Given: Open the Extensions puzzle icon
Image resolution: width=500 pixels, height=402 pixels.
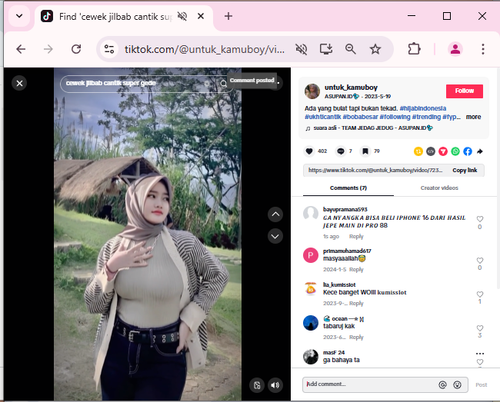Looking at the screenshot, I should [x=414, y=49].
